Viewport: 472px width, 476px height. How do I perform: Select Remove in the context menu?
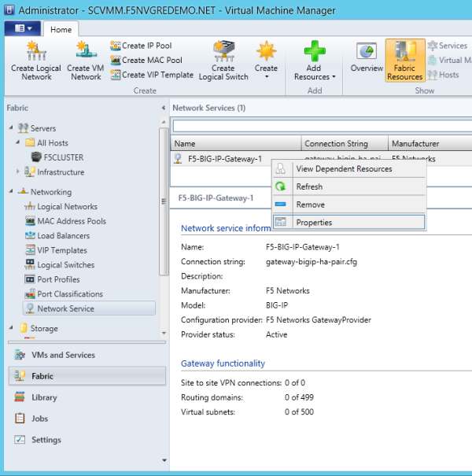(310, 205)
